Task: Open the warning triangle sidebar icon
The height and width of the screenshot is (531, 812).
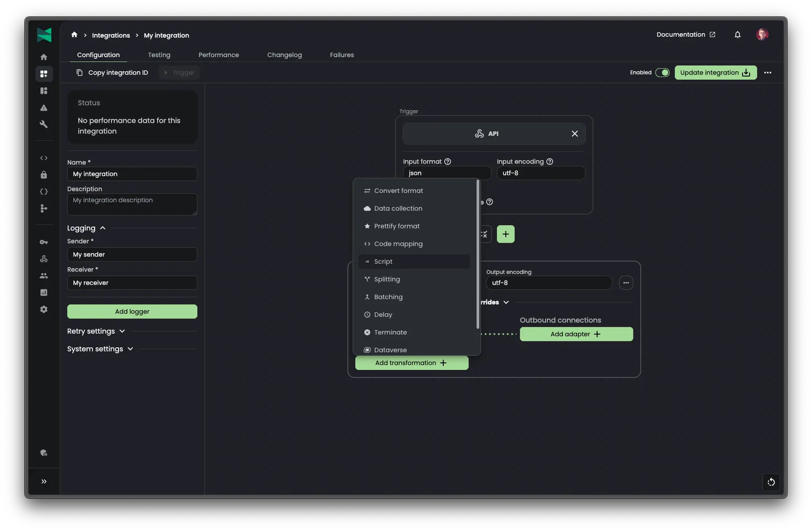Action: click(x=44, y=108)
